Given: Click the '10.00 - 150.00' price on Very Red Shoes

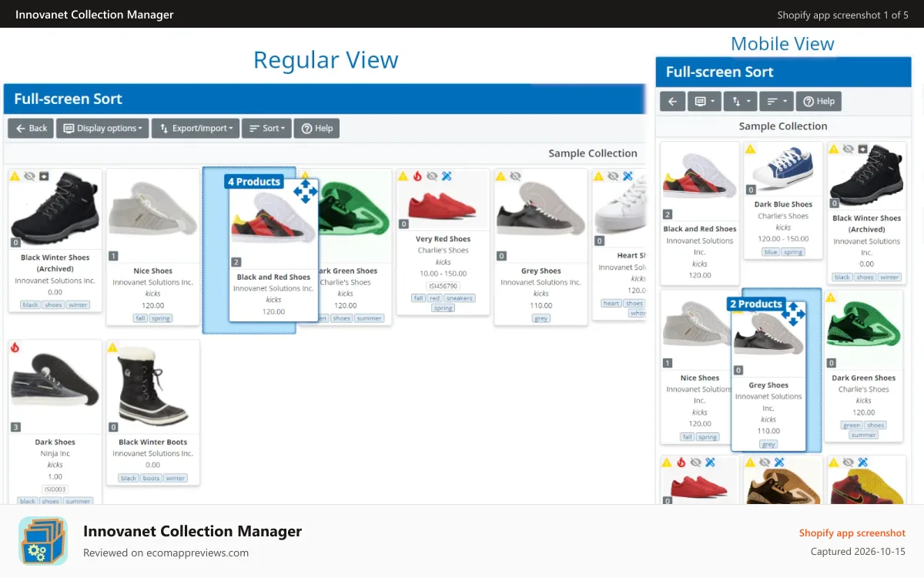Looking at the screenshot, I should pyautogui.click(x=444, y=274).
